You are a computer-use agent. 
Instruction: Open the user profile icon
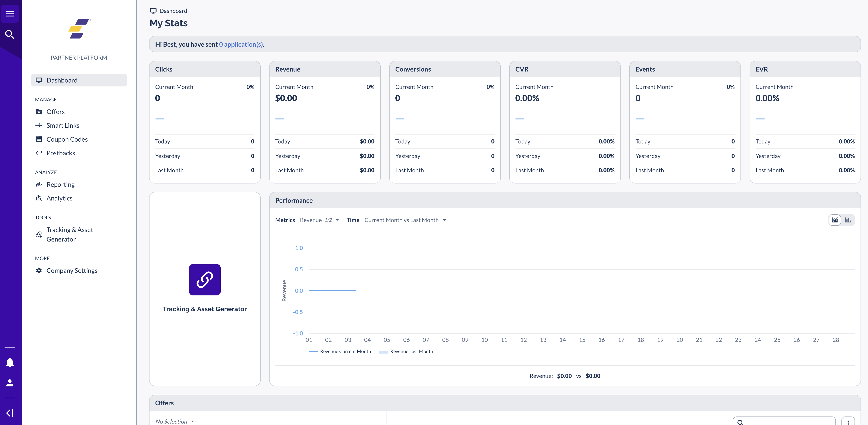(10, 382)
